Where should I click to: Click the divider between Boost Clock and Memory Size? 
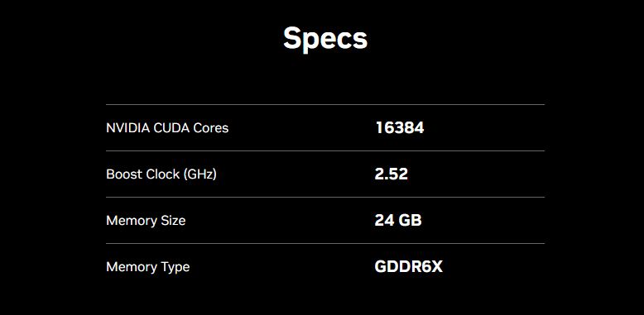pos(325,198)
